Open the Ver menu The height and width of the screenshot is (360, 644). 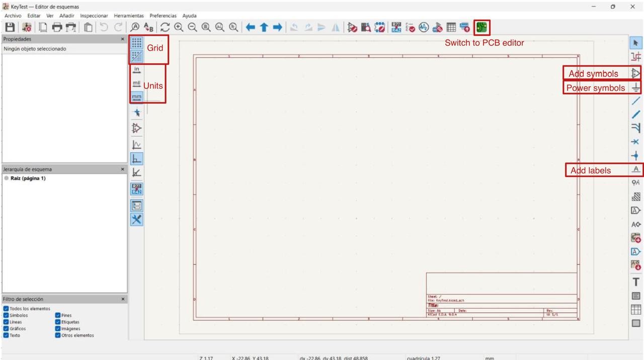pos(50,16)
